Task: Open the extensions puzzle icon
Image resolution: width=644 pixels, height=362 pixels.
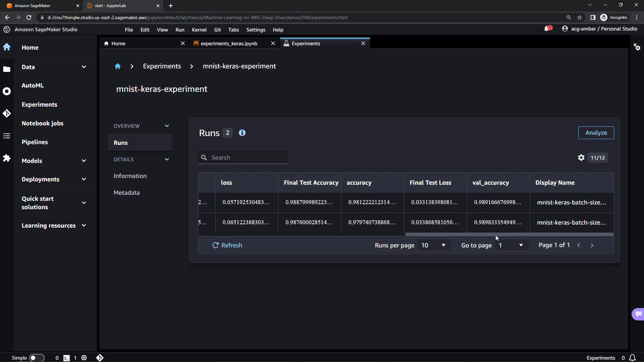Action: (x=7, y=158)
